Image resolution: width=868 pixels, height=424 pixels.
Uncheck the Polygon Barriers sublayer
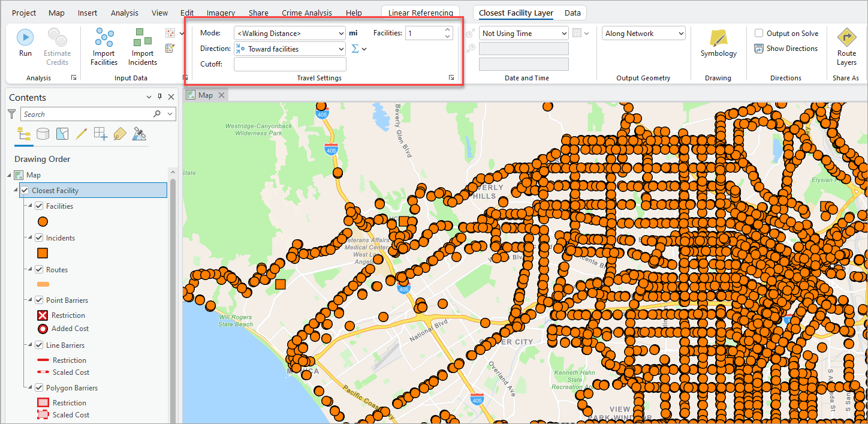[39, 388]
